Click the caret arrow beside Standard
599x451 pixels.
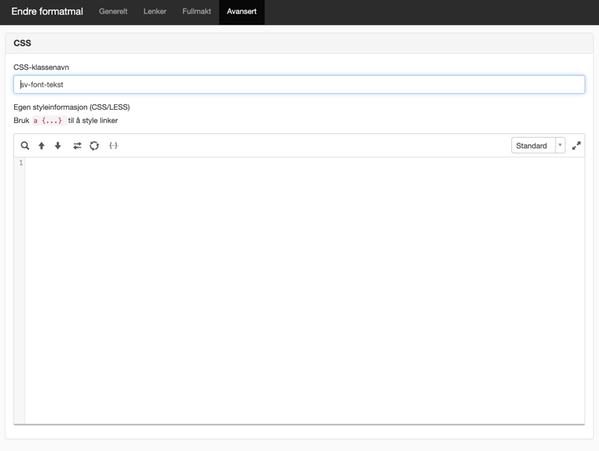click(560, 145)
